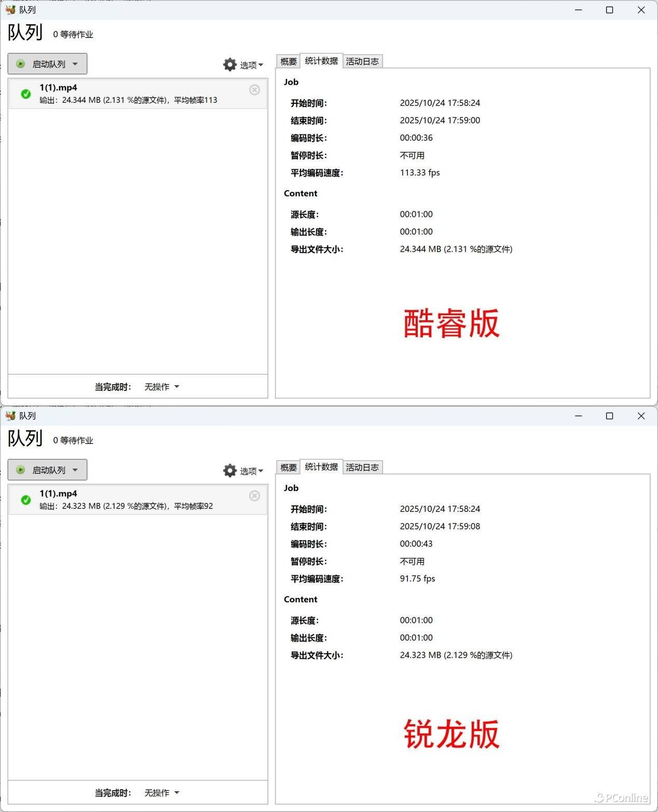Click the remove icon on the 24.344 MB job
Screen dimensions: 658x812
[254, 90]
